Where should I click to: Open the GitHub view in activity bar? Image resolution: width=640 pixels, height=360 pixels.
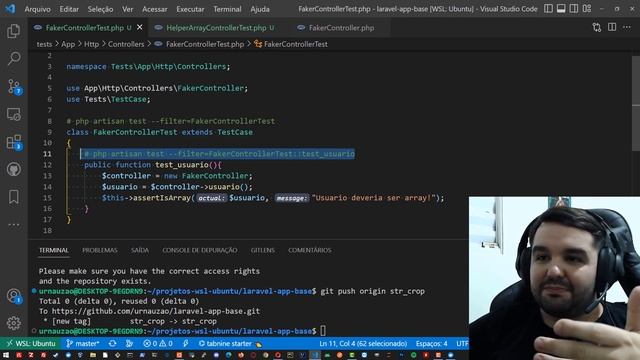(13, 169)
